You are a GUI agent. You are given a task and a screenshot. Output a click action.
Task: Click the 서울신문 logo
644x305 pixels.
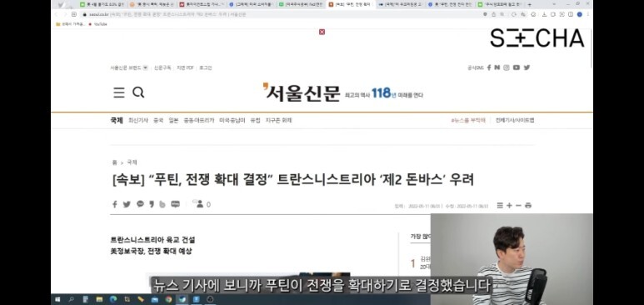(x=302, y=92)
